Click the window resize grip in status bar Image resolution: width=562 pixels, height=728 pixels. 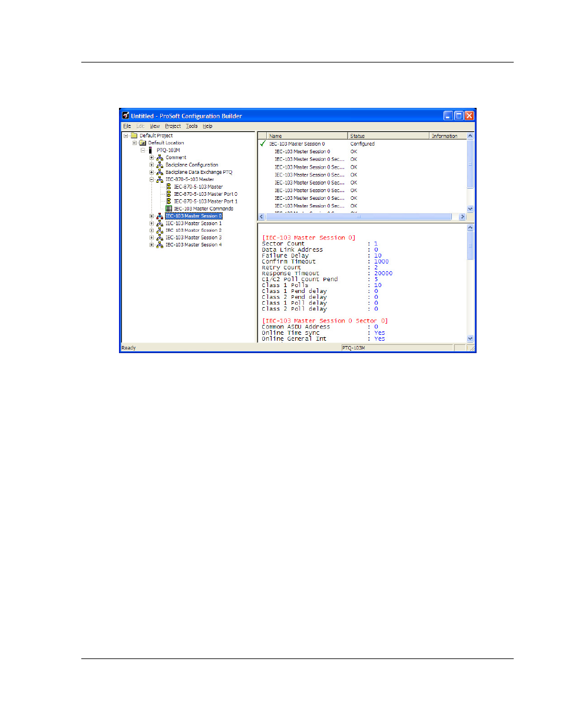tap(471, 348)
